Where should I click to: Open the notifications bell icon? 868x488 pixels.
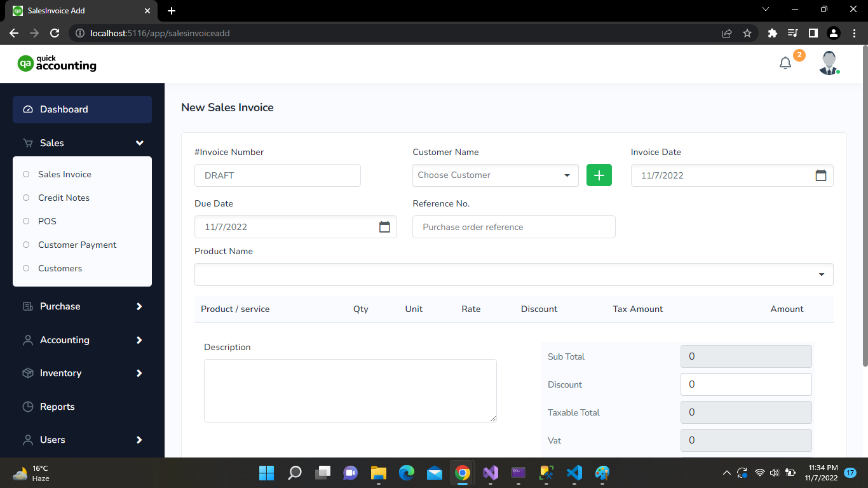tap(785, 63)
